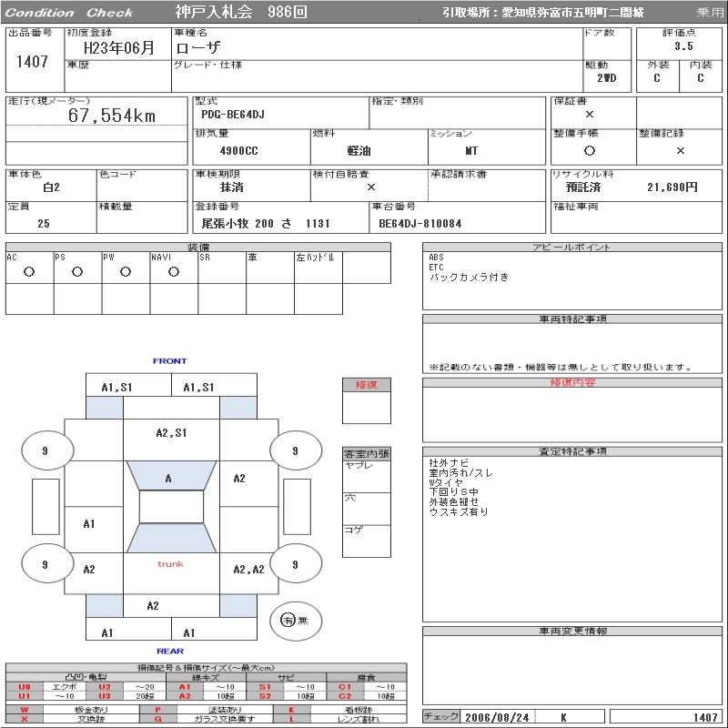The height and width of the screenshot is (728, 728).
Task: Click the 駆動 field showing 2WD
Action: point(607,78)
